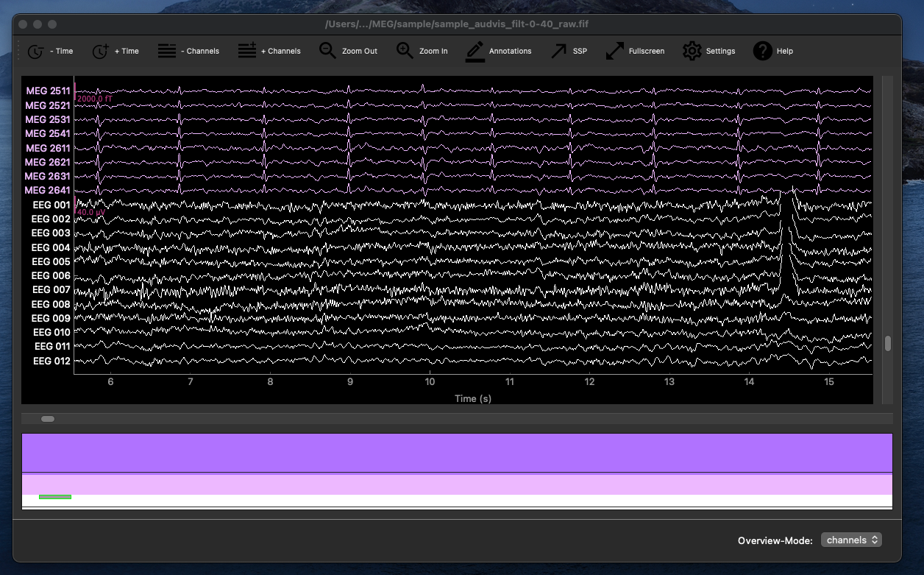Click the horizontal time scrollbar handle
Image resolution: width=924 pixels, height=575 pixels.
(x=47, y=418)
